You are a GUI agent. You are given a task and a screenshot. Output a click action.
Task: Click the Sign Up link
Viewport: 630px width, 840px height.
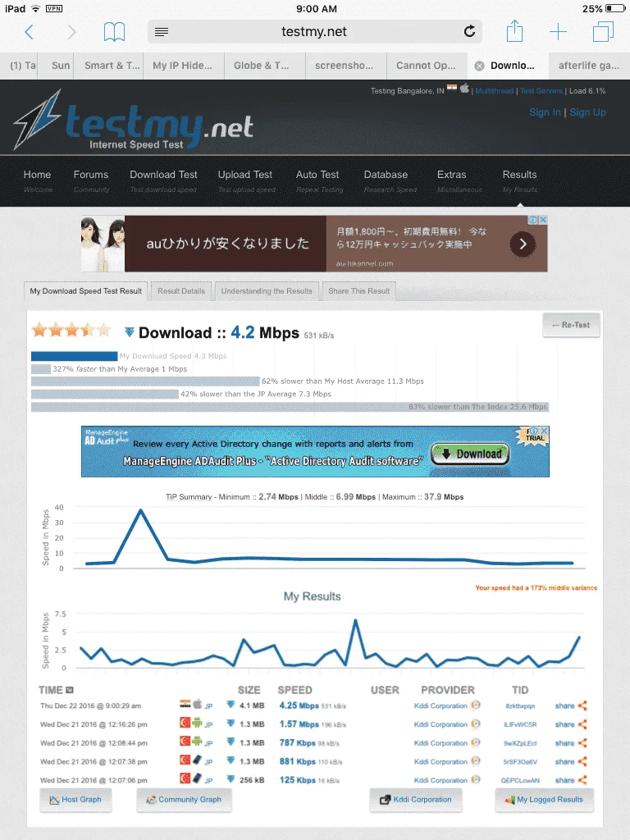[587, 112]
